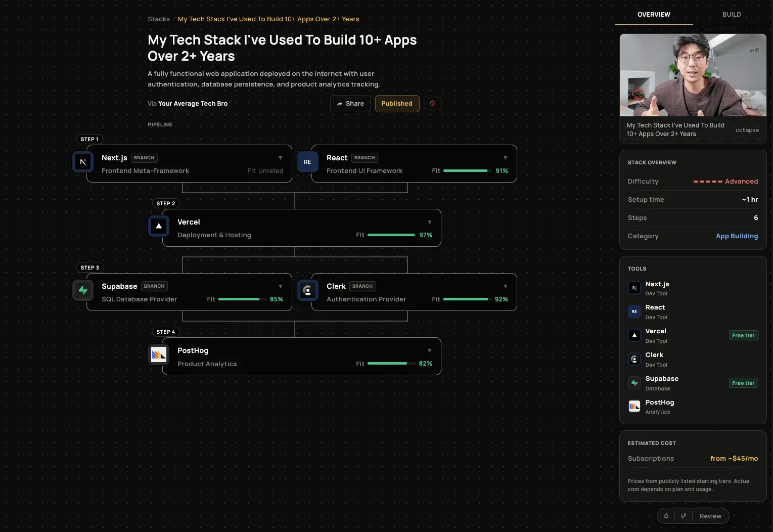
Task: Click the STEP 2 label
Action: pos(166,203)
